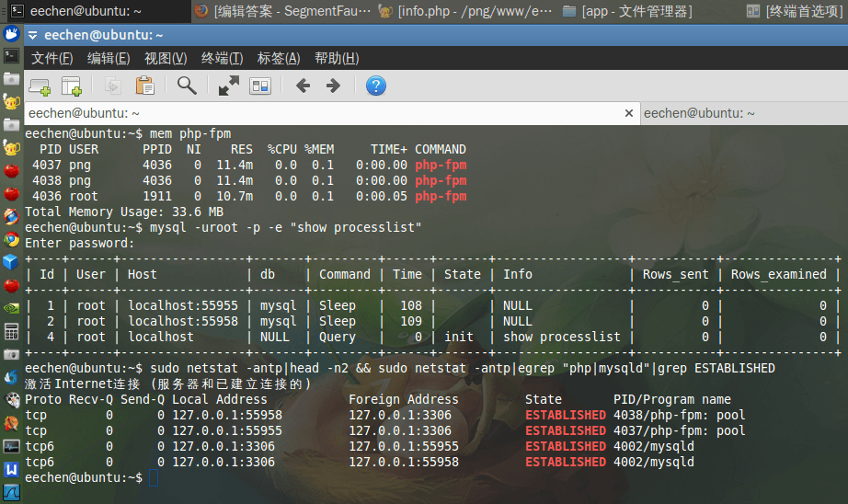Open the camera screenshot tool in dock

(11, 354)
